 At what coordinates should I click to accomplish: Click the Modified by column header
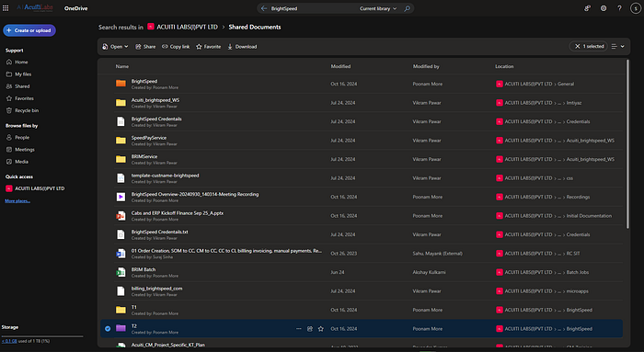point(426,66)
